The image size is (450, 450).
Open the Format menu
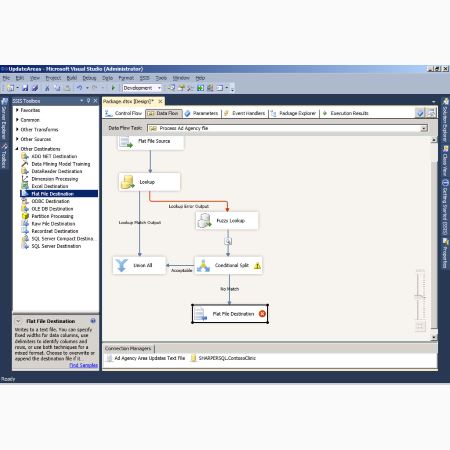[126, 78]
